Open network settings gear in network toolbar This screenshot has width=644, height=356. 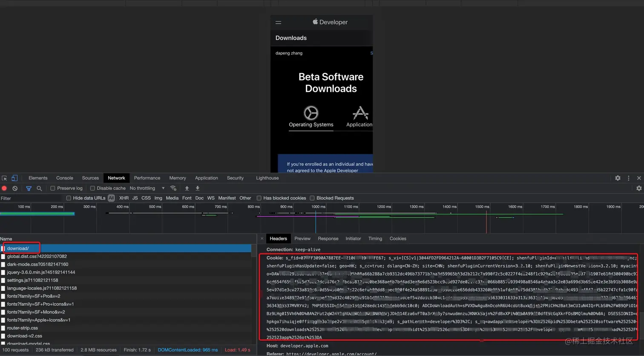[639, 188]
